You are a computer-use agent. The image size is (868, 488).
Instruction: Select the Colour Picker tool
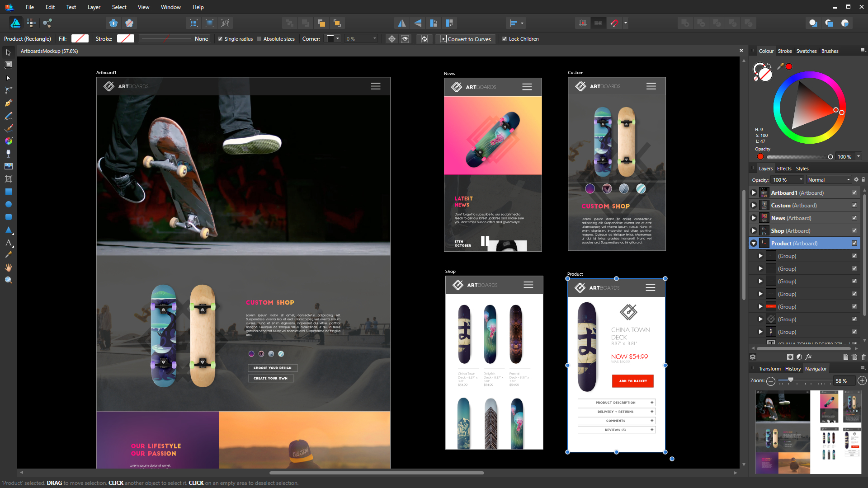pyautogui.click(x=8, y=255)
